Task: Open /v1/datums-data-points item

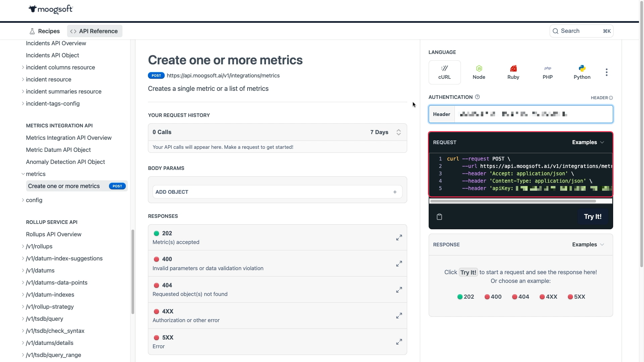Action: click(57, 283)
